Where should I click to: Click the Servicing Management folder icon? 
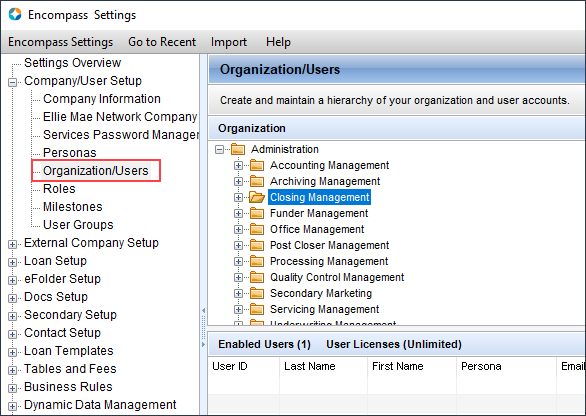(257, 309)
